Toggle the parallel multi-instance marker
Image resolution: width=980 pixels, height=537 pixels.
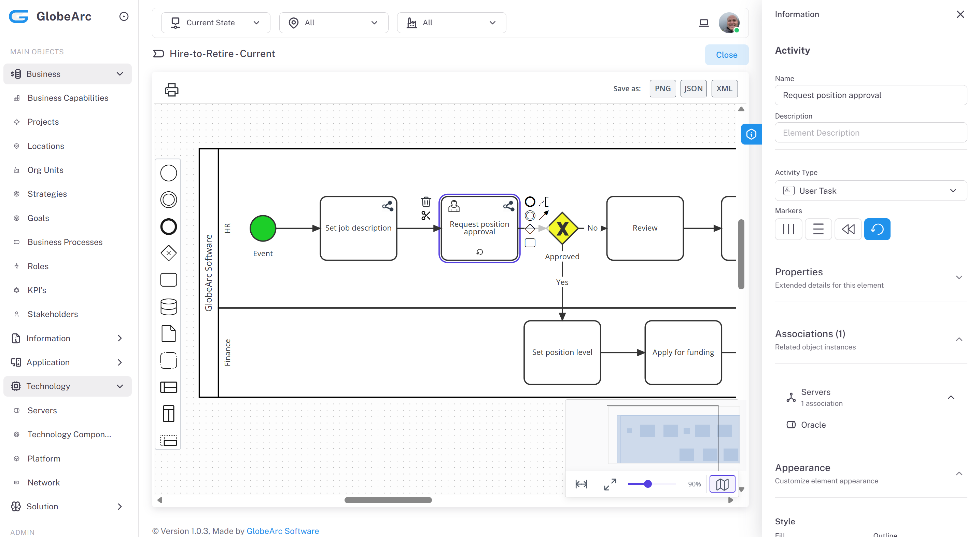pos(788,229)
